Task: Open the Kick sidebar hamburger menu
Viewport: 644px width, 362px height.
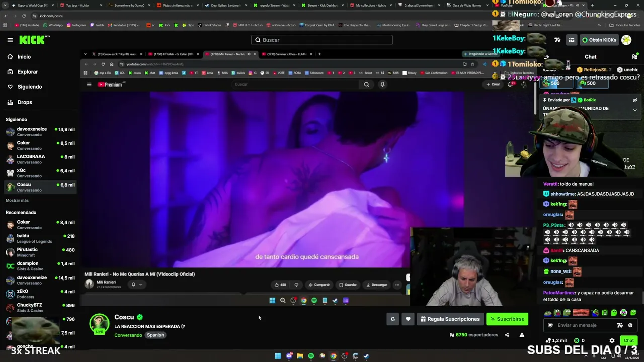Action: click(10, 40)
